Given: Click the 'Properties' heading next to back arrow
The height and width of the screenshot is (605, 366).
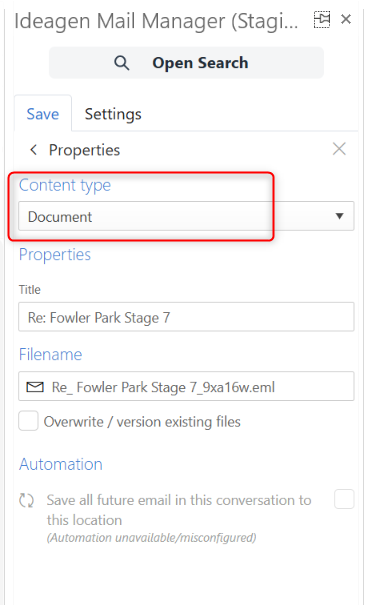Looking at the screenshot, I should pos(84,150).
